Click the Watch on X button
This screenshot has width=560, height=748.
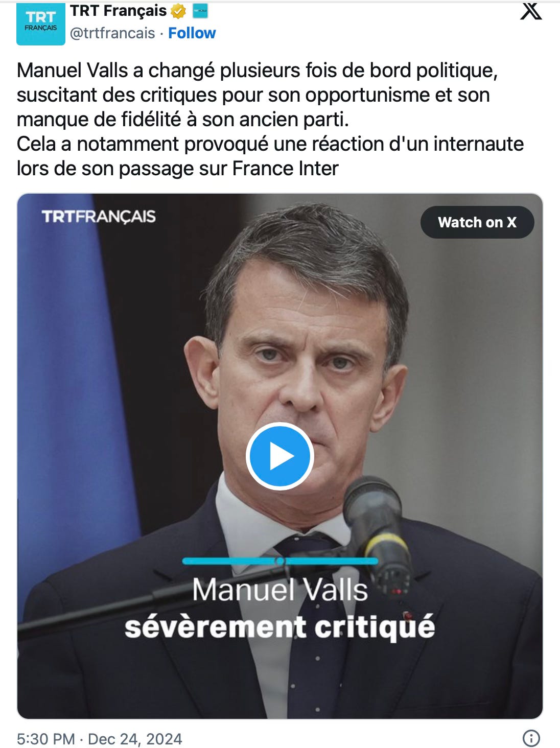coord(477,222)
